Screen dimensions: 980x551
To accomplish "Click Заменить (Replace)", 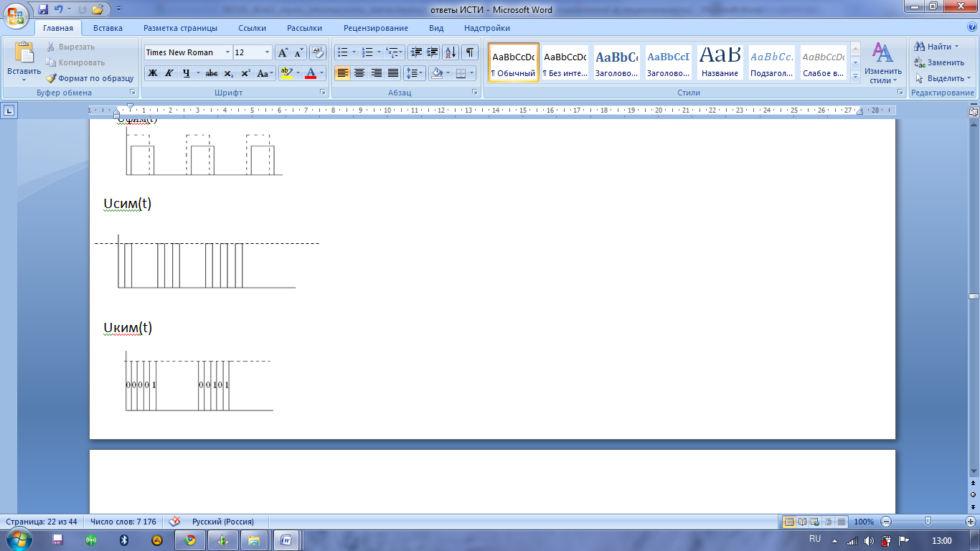I will [939, 62].
